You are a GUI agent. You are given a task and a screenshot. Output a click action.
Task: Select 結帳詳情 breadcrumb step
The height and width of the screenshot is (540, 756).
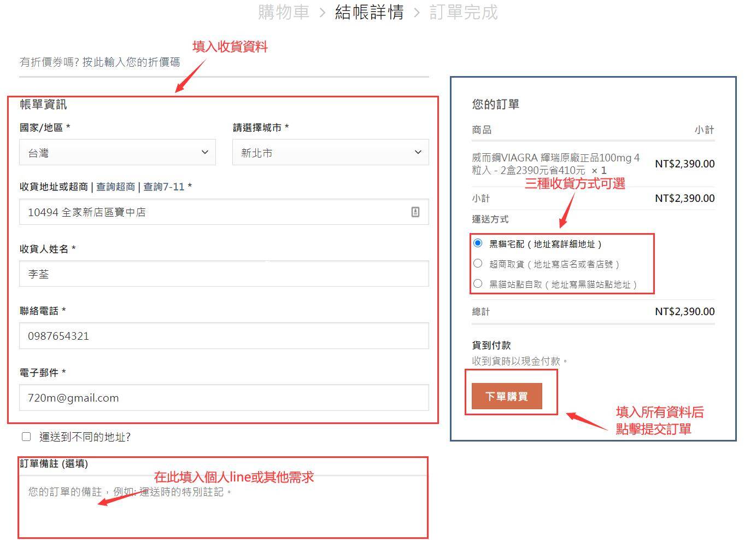(x=370, y=12)
